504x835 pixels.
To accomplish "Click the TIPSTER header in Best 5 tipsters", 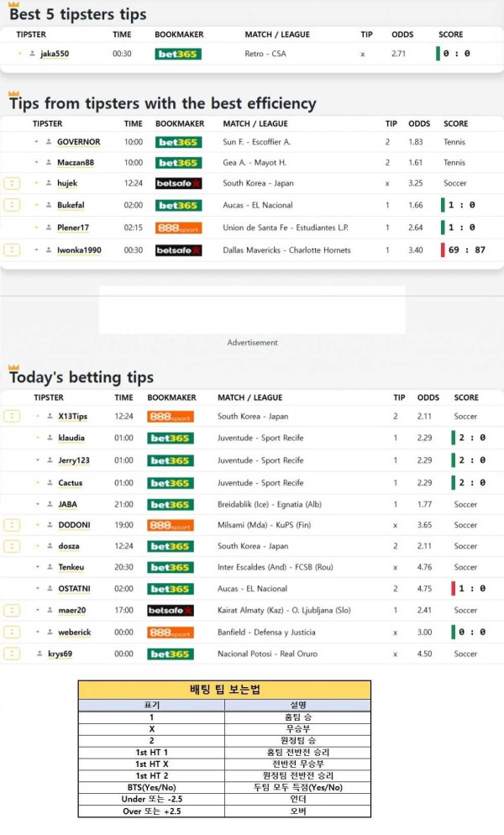I will 31,34.
